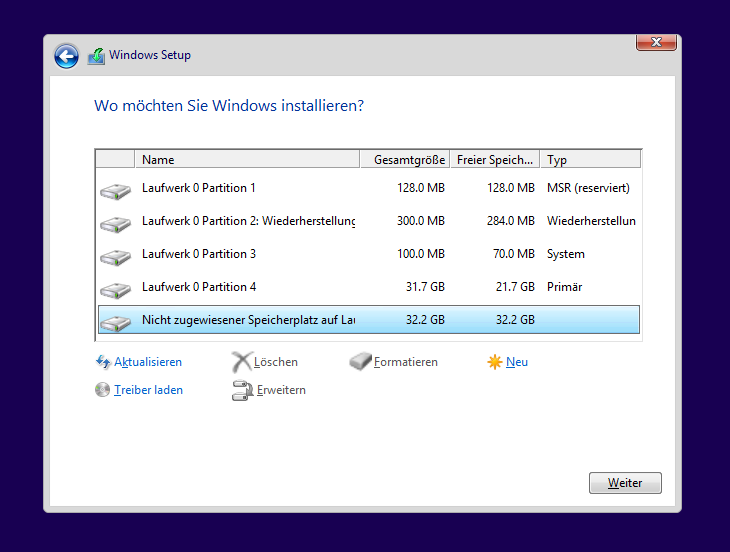Click the 100.0 MB total size cell

tap(420, 254)
